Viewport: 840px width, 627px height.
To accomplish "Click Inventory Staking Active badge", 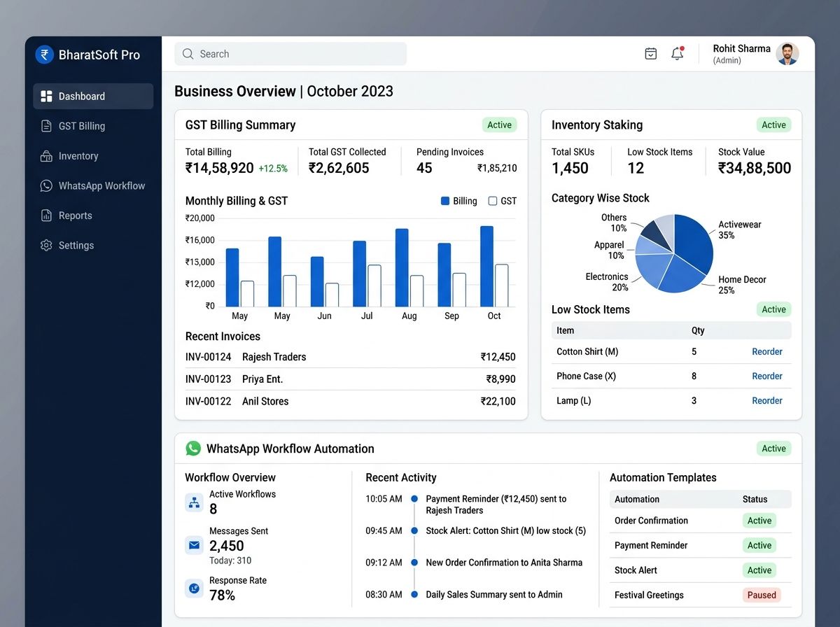I will [x=773, y=125].
